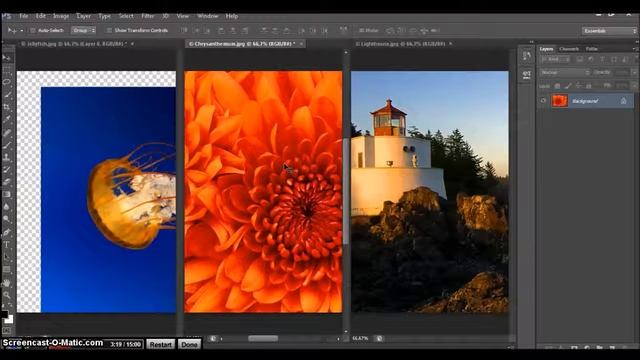This screenshot has width=640, height=360.
Task: Open the collapsed Properties panel icon
Action: 527,74
